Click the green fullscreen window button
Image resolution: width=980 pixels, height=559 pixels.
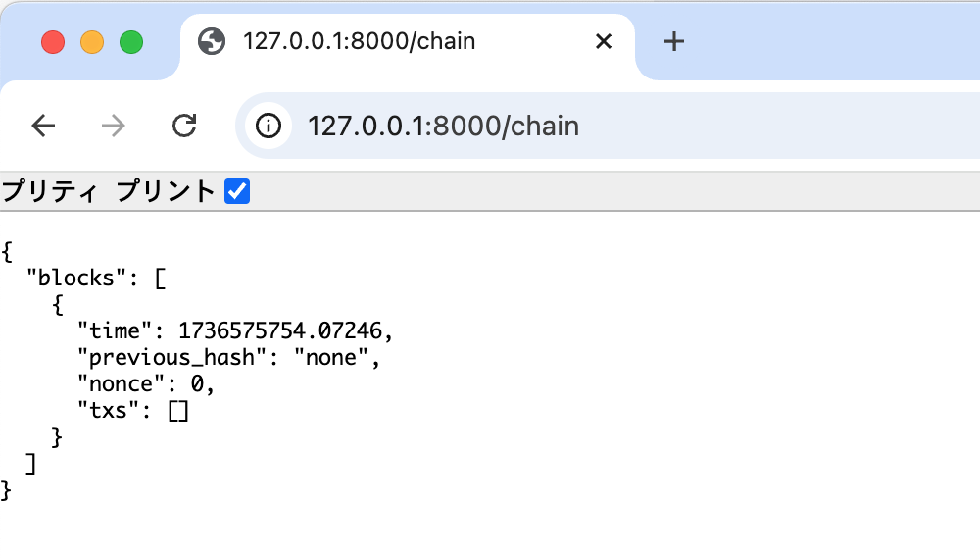131,42
